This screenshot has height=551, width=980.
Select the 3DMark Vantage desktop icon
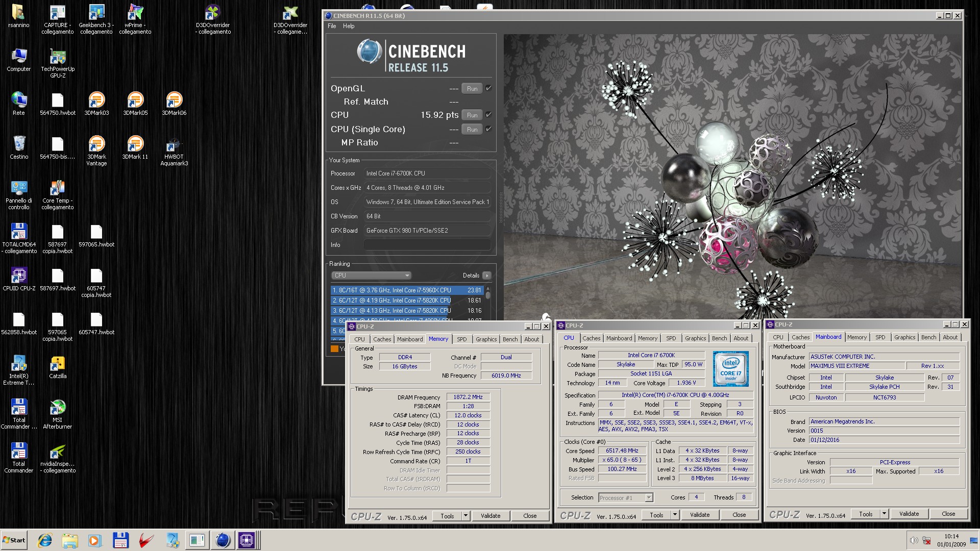[x=96, y=151]
